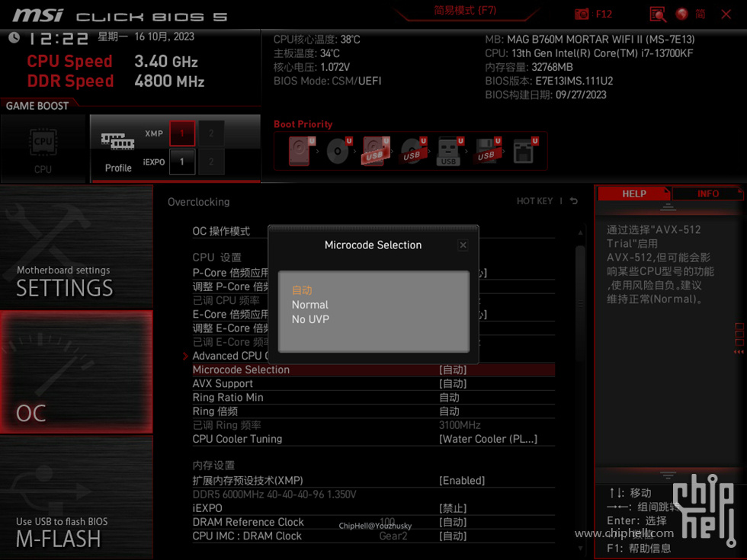Select the USB key boot device icon
The image size is (747, 560).
tap(449, 151)
